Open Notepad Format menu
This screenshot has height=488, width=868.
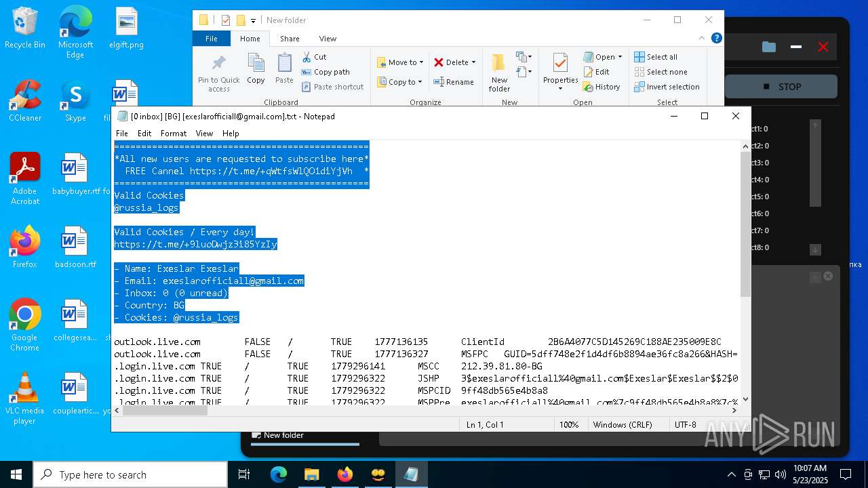[x=174, y=134]
